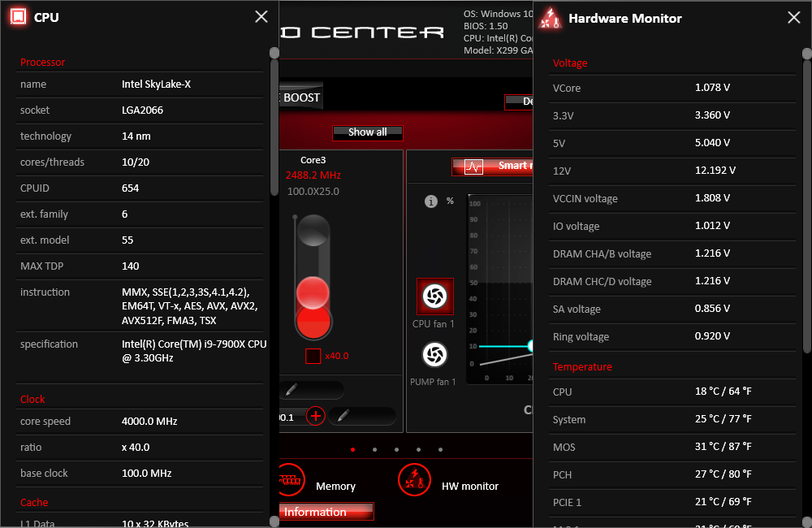
Task: Select the MAX TDP value 140
Action: 131,266
